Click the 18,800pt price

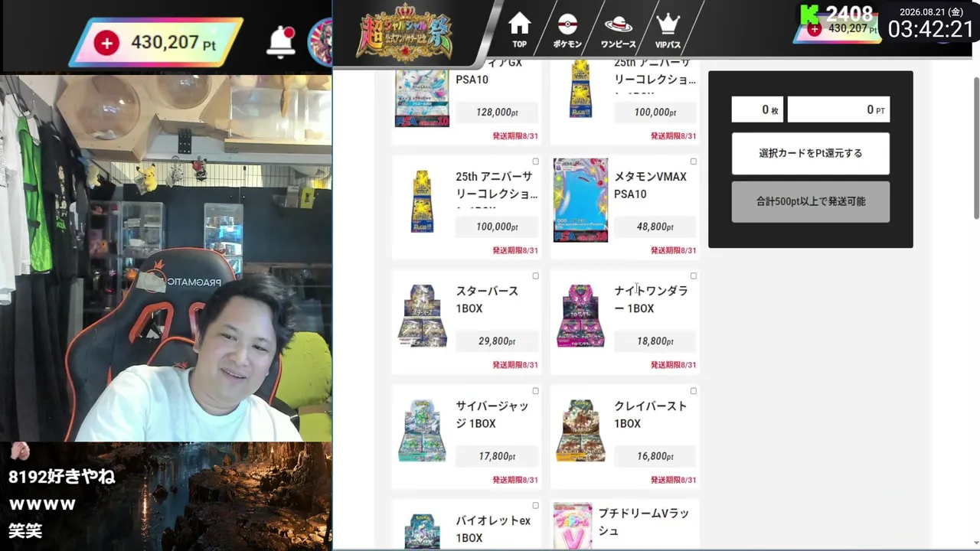pos(655,341)
